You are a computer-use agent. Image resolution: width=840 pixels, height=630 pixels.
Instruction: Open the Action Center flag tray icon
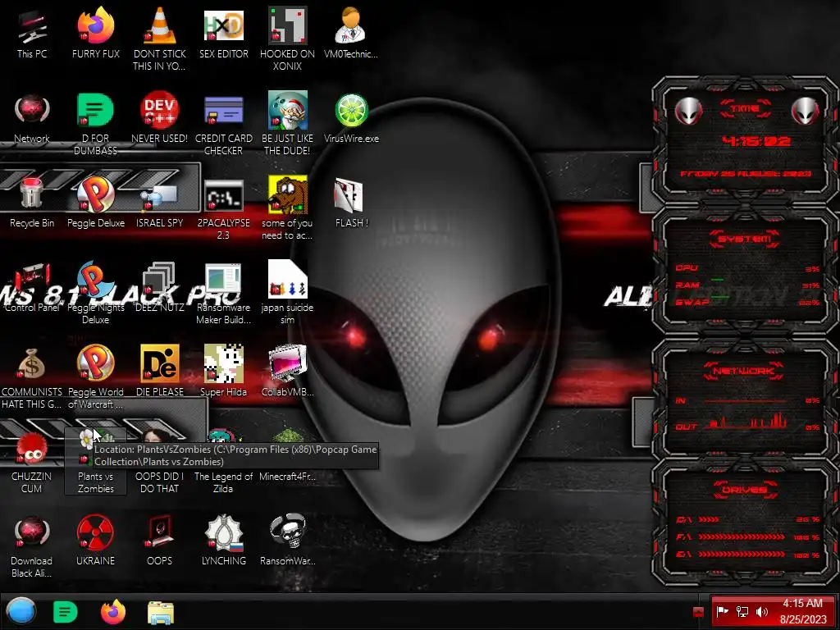[723, 611]
